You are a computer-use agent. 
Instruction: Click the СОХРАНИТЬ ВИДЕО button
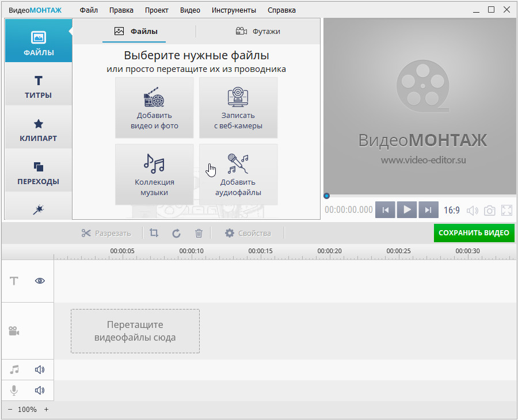(474, 233)
